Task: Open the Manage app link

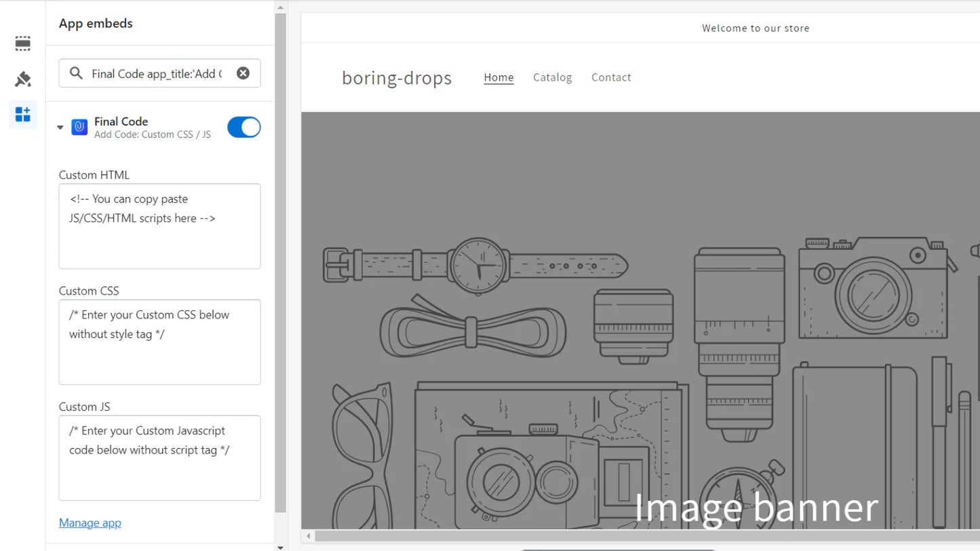Action: click(x=90, y=523)
